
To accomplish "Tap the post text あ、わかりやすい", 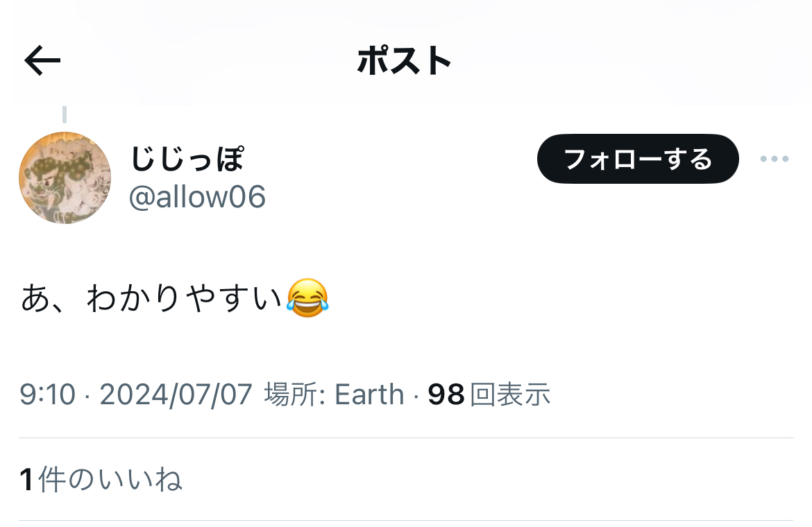I will tap(151, 298).
